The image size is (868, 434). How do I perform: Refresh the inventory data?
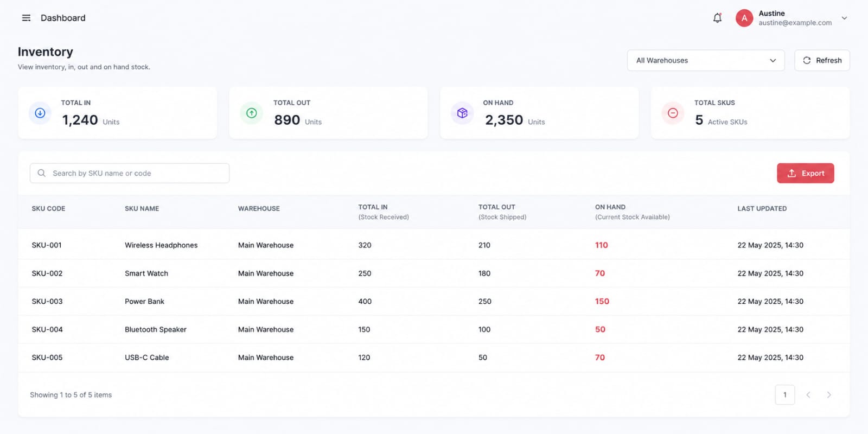pyautogui.click(x=822, y=60)
